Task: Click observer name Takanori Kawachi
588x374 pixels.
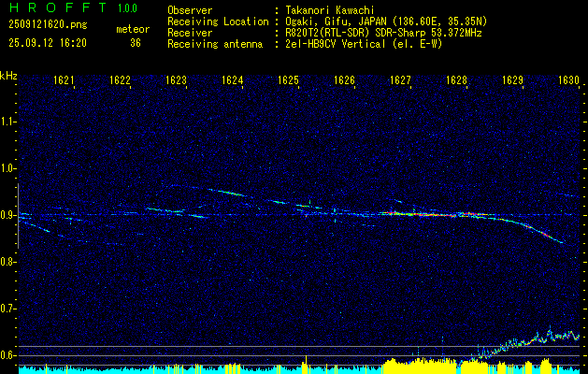Action: [x=331, y=10]
